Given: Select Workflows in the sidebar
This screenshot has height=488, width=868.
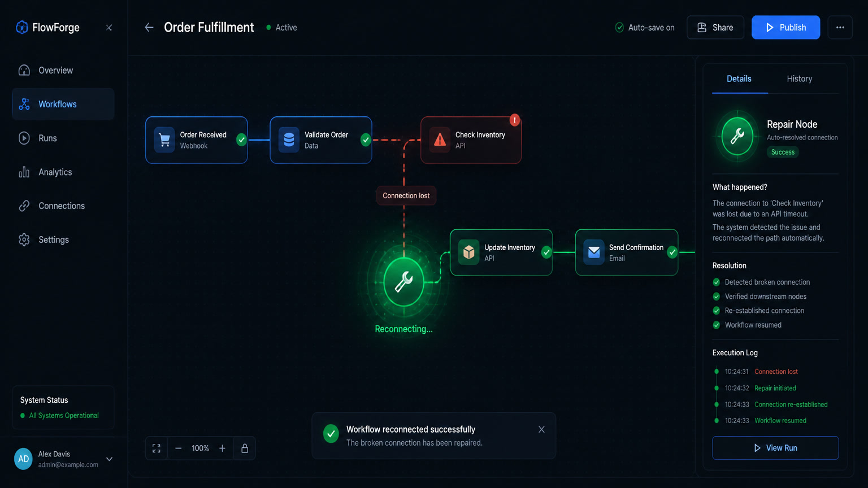Looking at the screenshot, I should 63,104.
